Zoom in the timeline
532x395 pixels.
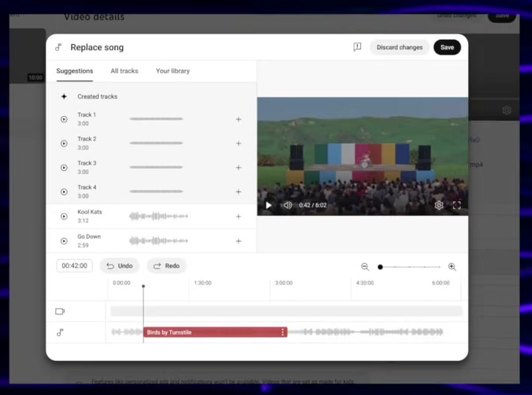point(452,267)
